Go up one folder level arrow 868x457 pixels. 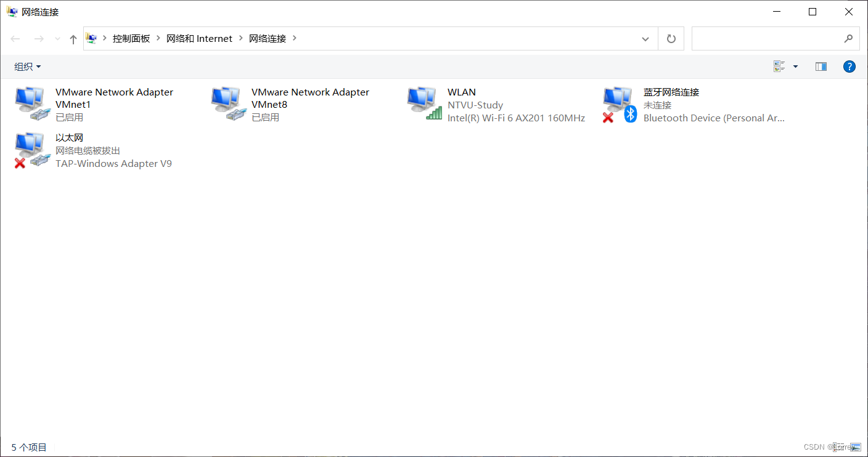tap(73, 39)
